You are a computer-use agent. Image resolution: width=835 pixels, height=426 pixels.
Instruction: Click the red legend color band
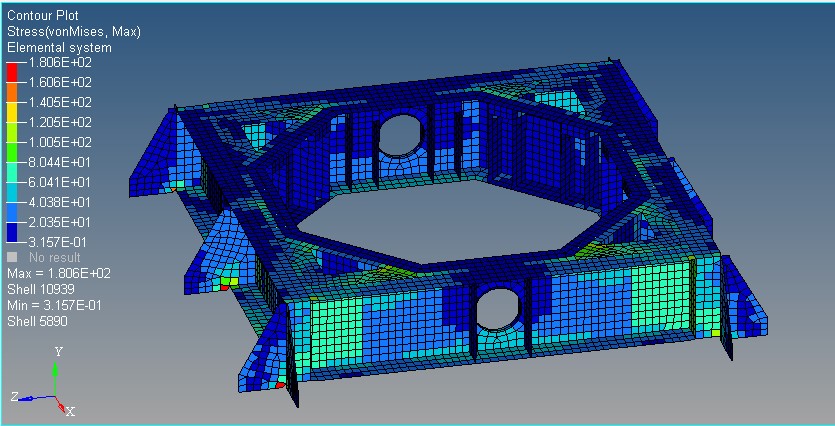point(12,72)
